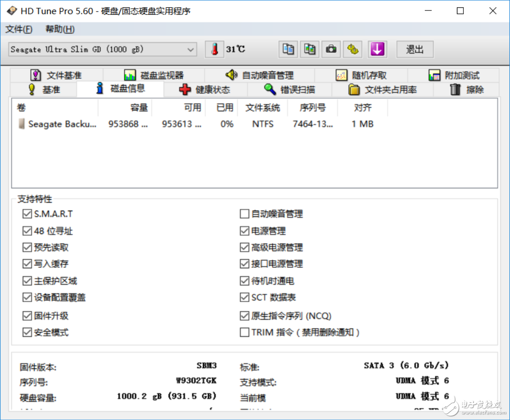Copy disk information to clipboard

coord(288,49)
